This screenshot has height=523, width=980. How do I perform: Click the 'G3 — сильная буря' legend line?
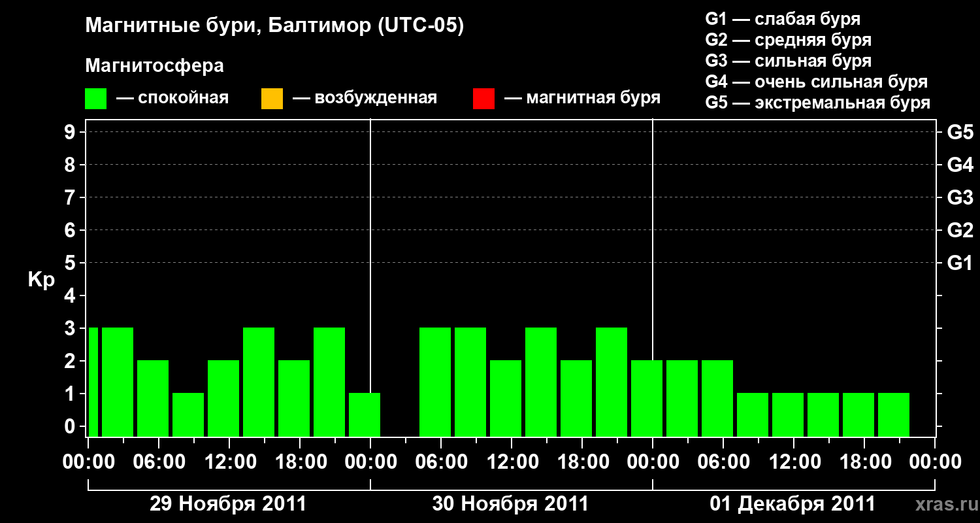[788, 61]
